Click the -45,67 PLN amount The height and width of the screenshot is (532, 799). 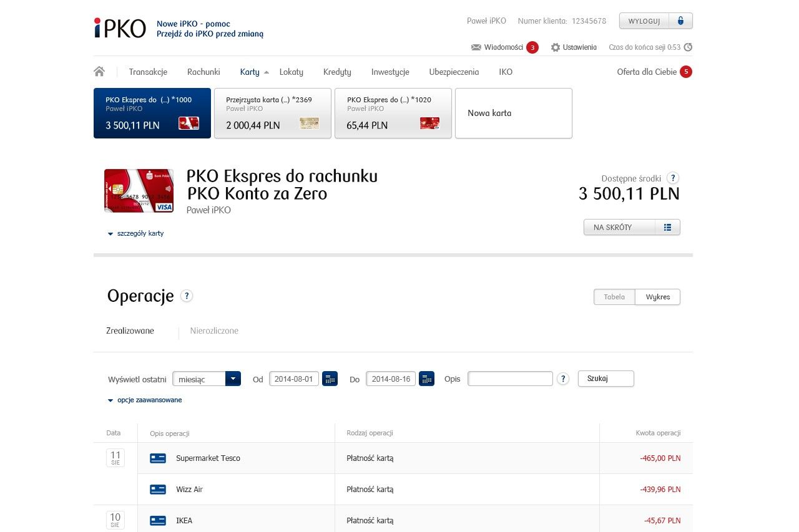(x=662, y=521)
